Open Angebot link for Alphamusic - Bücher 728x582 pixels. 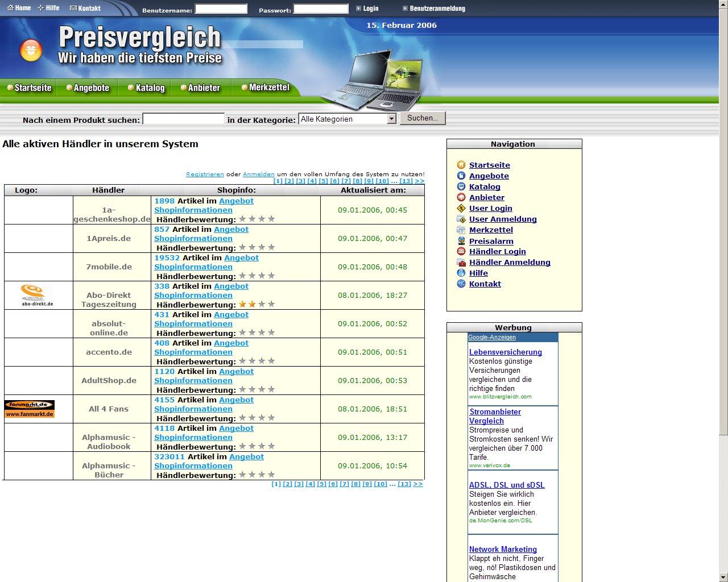tap(246, 456)
